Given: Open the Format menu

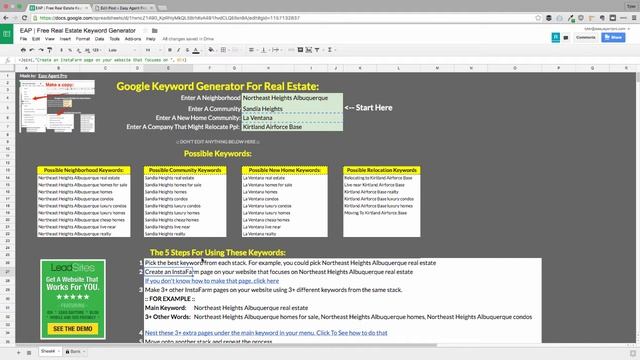Looking at the screenshot, I should (83, 39).
